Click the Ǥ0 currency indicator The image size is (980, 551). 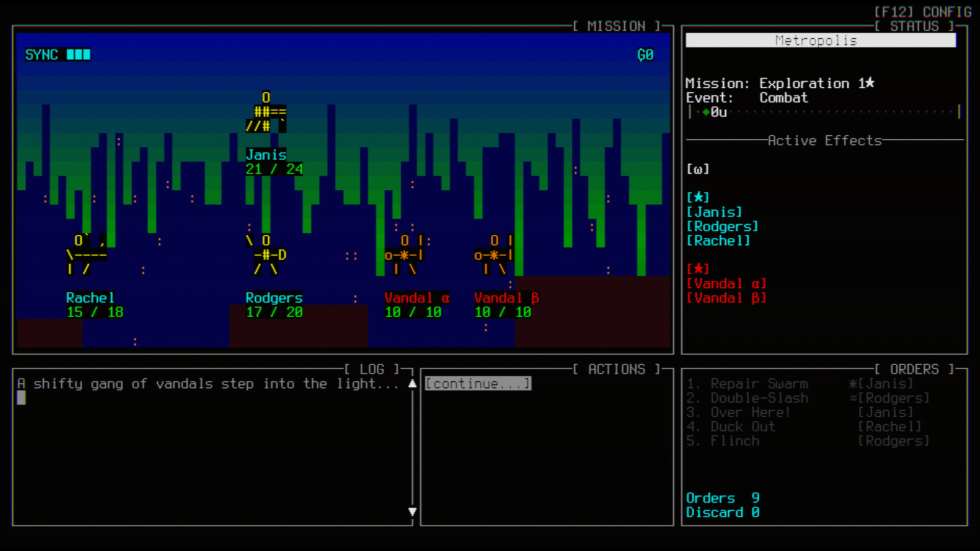(x=644, y=55)
